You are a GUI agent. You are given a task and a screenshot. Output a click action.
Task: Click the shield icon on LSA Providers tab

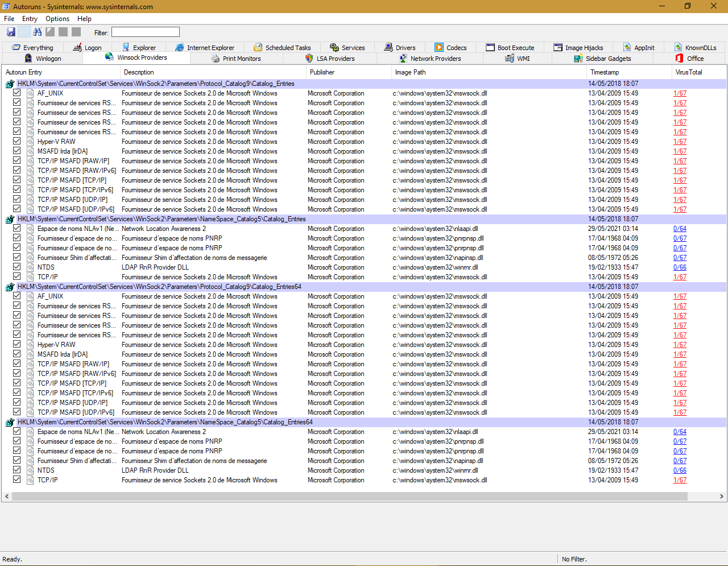[x=309, y=58]
